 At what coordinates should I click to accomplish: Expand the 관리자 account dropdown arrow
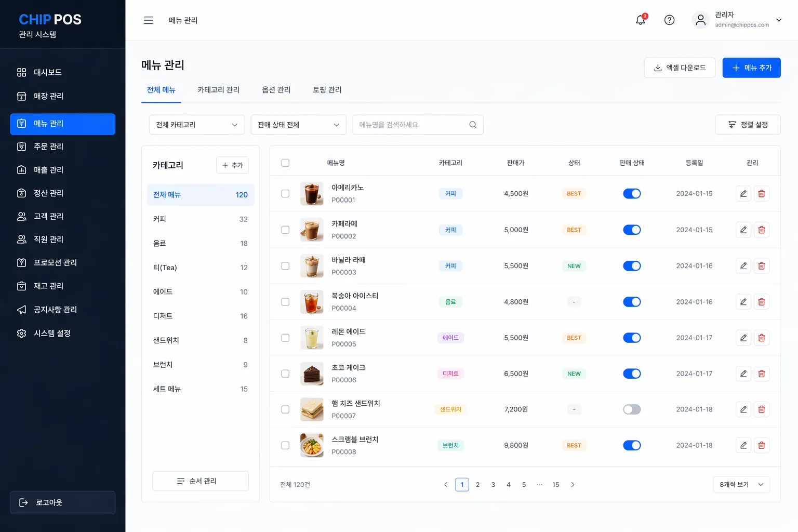[x=779, y=20]
